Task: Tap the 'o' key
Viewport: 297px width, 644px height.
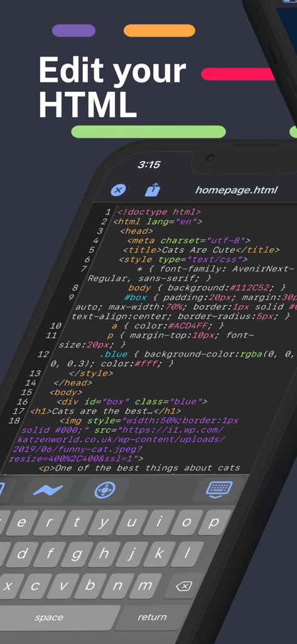Action: pos(186,523)
